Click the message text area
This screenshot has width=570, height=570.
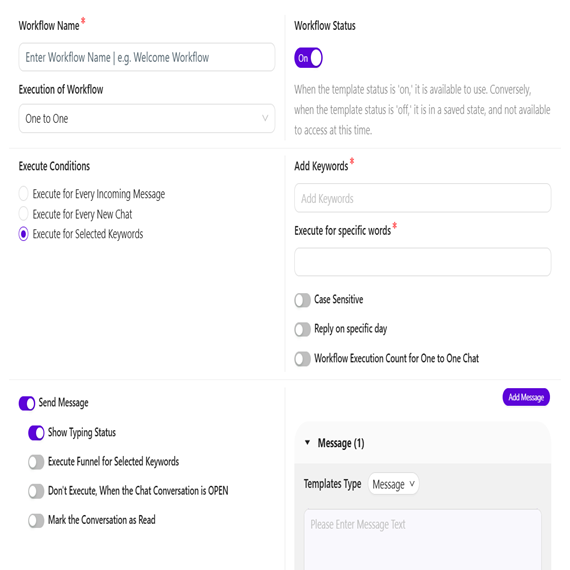pyautogui.click(x=422, y=540)
